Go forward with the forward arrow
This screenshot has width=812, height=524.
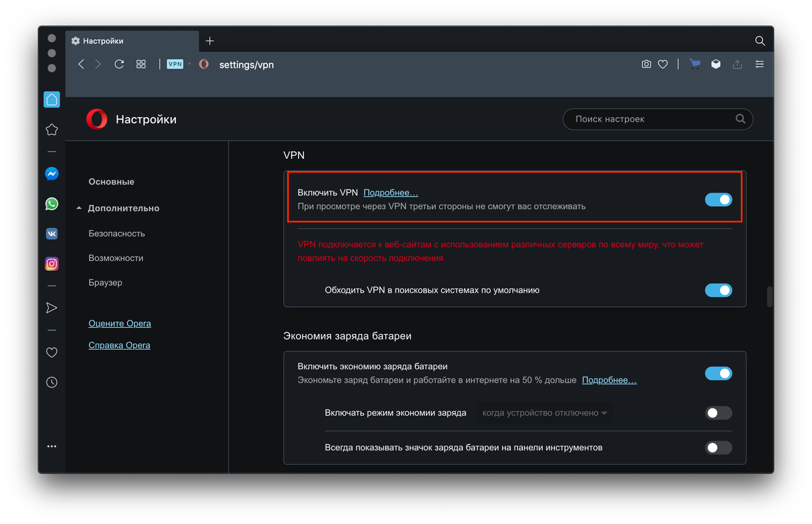[x=98, y=64]
